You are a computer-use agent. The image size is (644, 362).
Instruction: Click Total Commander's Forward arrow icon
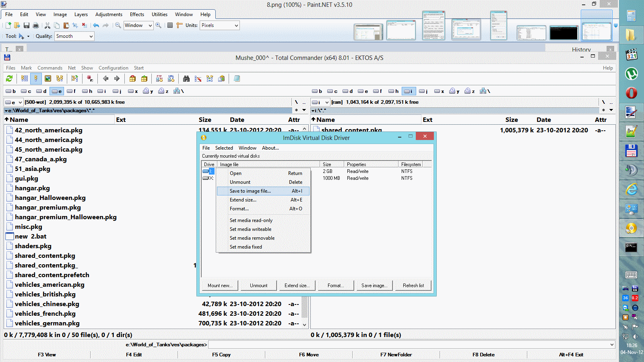click(117, 78)
